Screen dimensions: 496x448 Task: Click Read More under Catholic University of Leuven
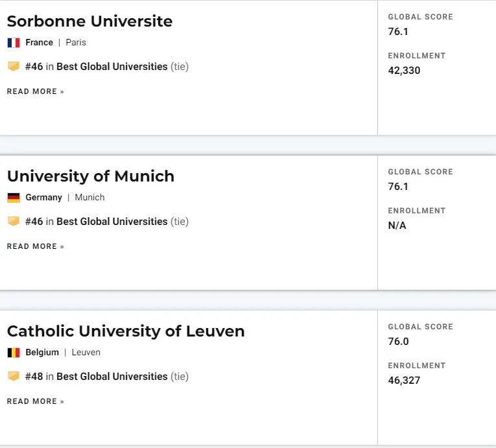pos(36,401)
